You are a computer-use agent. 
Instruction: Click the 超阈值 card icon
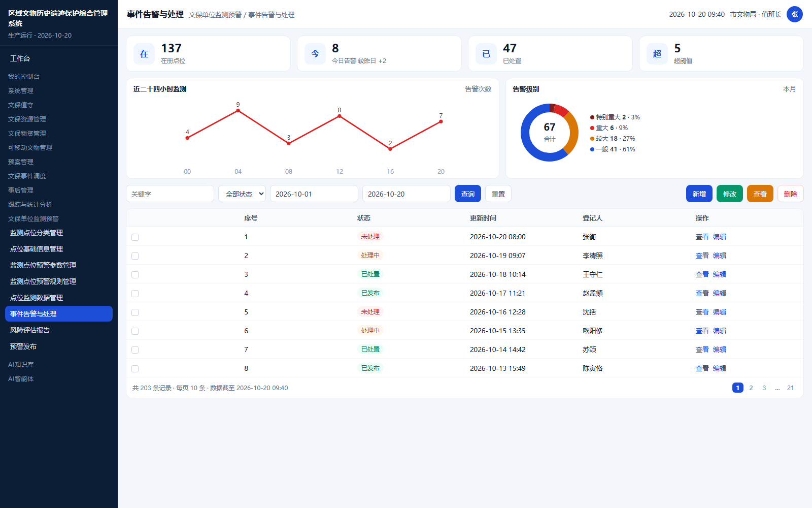(x=657, y=54)
